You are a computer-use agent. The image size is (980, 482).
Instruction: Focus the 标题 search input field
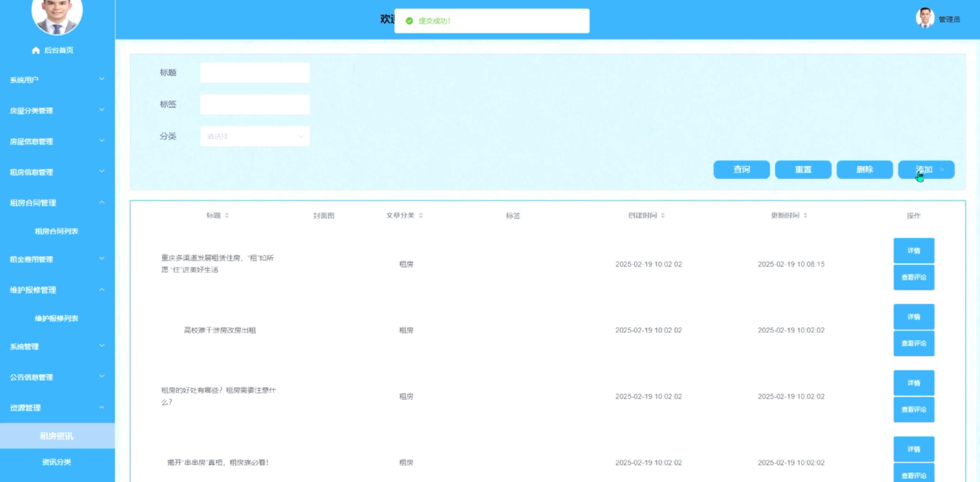[x=254, y=73]
